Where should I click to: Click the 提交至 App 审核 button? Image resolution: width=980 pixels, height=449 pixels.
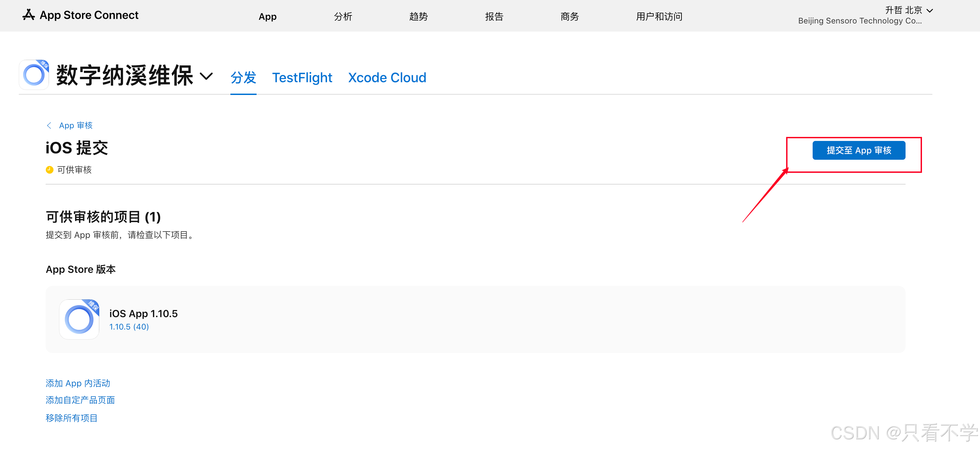tap(859, 150)
